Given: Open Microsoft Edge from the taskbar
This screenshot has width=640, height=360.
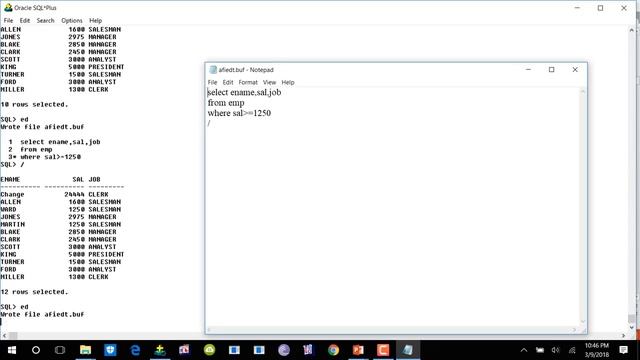Looking at the screenshot, I should (135, 350).
